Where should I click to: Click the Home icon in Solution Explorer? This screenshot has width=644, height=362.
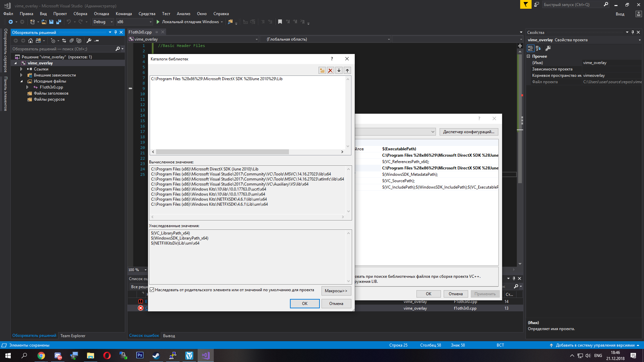tap(31, 41)
